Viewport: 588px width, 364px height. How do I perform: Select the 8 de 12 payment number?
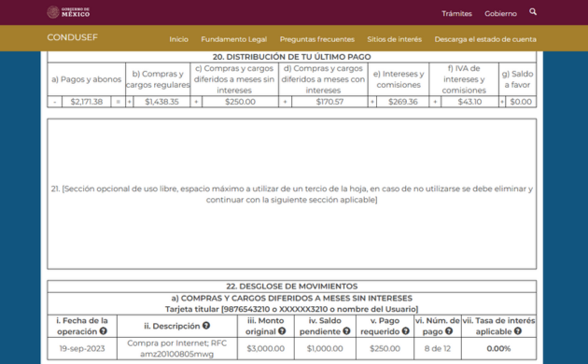click(x=437, y=348)
